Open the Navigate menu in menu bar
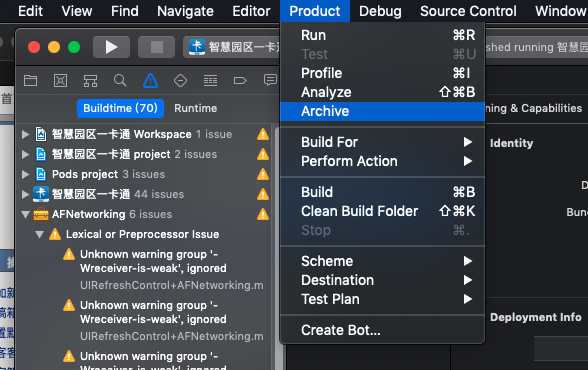The image size is (588, 370). pos(185,11)
